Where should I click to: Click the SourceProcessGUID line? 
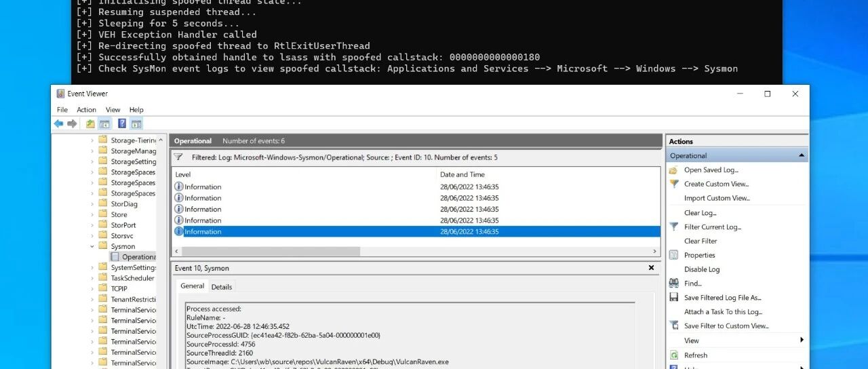pyautogui.click(x=283, y=335)
